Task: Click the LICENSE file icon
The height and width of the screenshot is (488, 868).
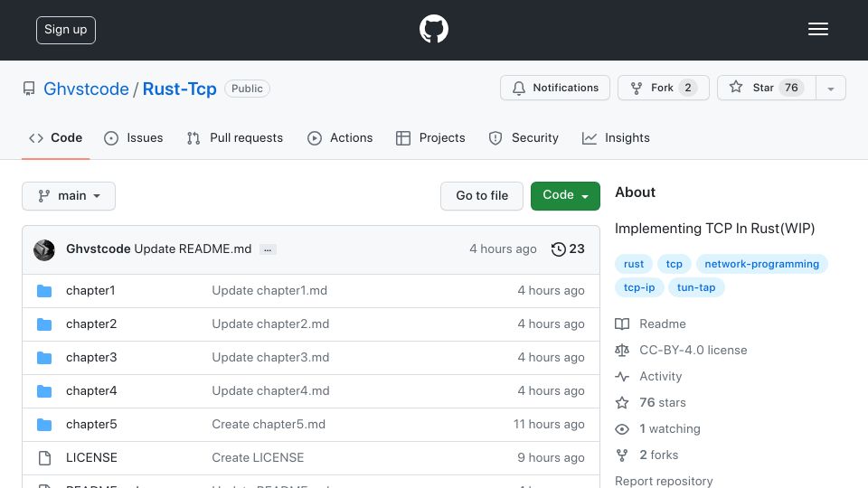Action: click(44, 458)
